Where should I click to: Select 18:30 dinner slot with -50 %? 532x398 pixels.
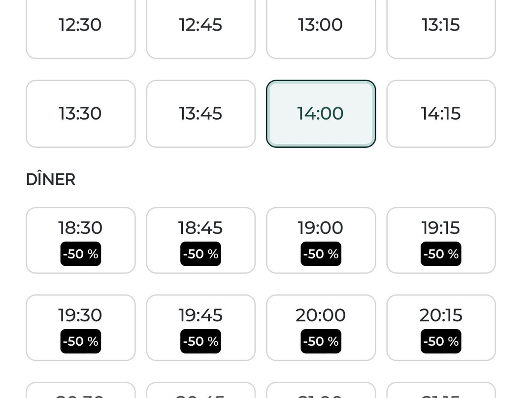tap(81, 240)
